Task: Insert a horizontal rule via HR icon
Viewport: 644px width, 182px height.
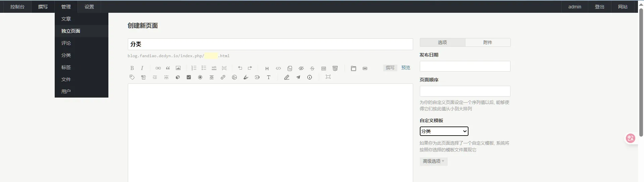Action: [x=214, y=68]
